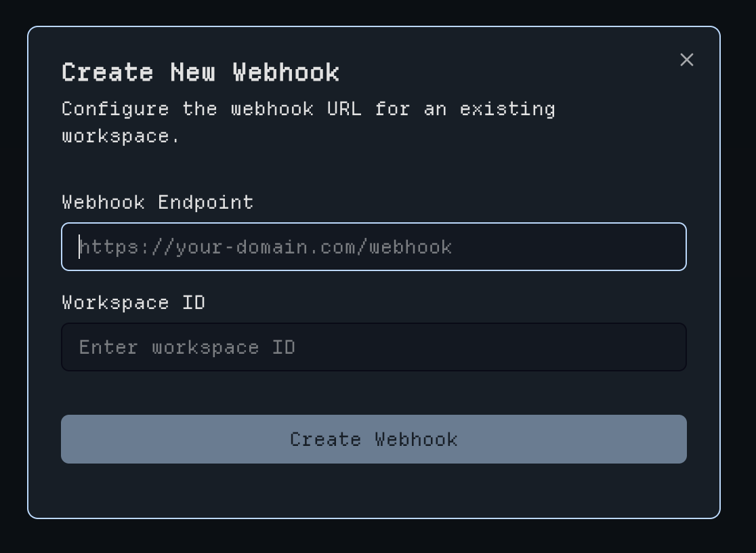
Task: Close the Create New Webhook modal
Action: point(686,60)
